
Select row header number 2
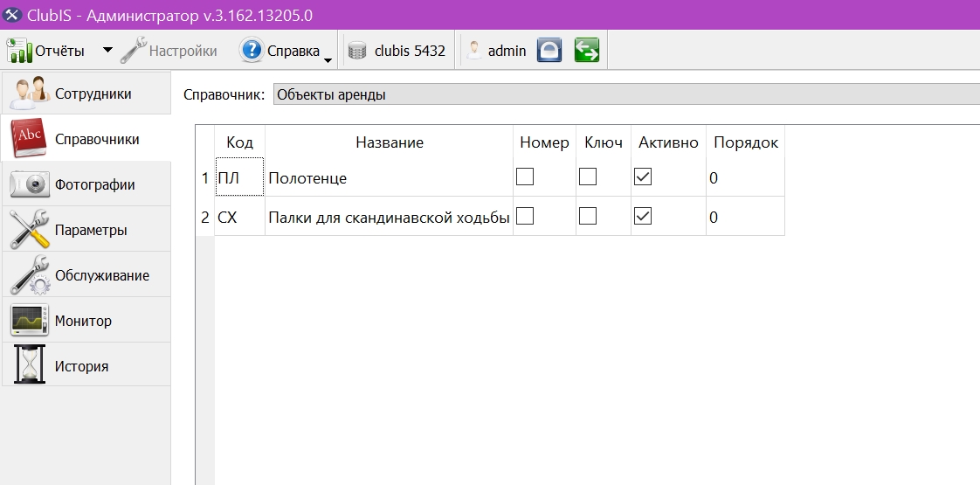point(205,216)
